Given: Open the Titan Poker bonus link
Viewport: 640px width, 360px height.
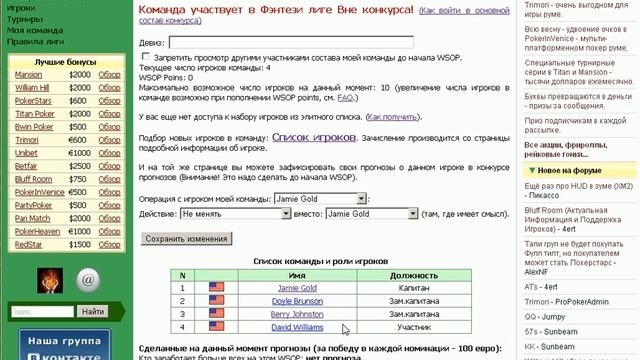Looking at the screenshot, I should (35, 114).
